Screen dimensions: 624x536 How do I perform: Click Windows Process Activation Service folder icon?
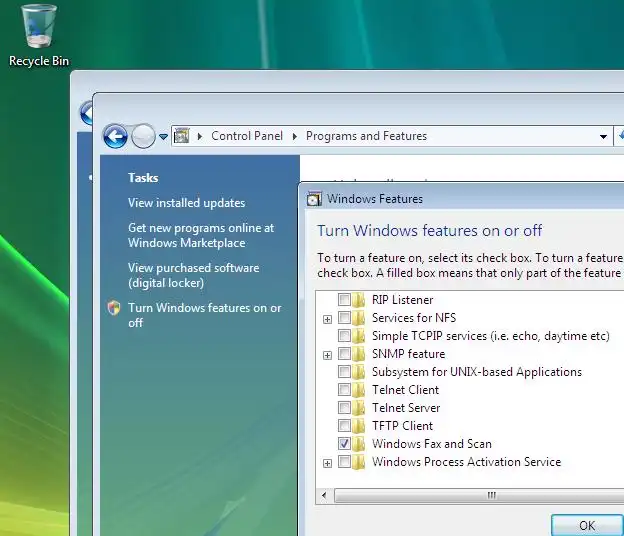click(x=359, y=462)
